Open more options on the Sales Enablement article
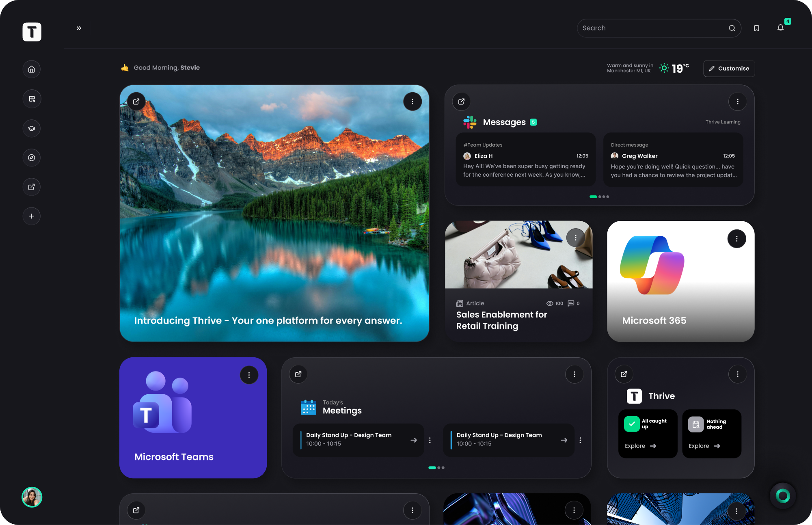The image size is (812, 525). 575,238
